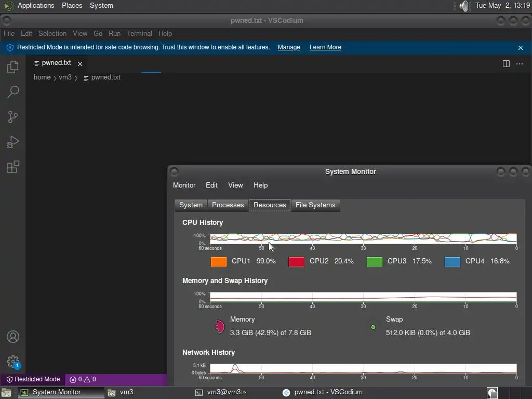Open the File menu in VSCodium

point(9,34)
